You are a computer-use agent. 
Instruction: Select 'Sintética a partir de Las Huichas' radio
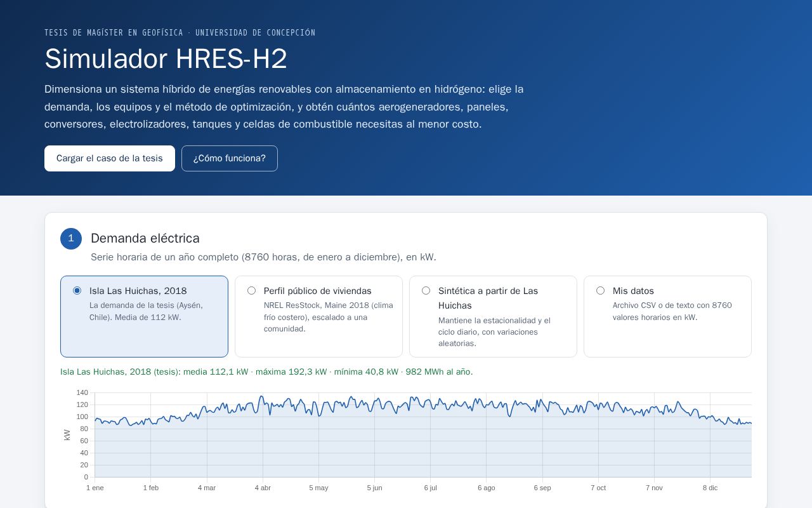(426, 291)
